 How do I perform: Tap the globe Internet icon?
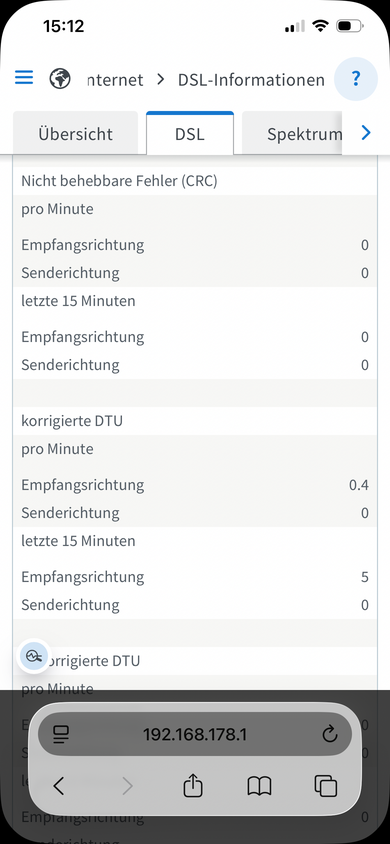(60, 79)
